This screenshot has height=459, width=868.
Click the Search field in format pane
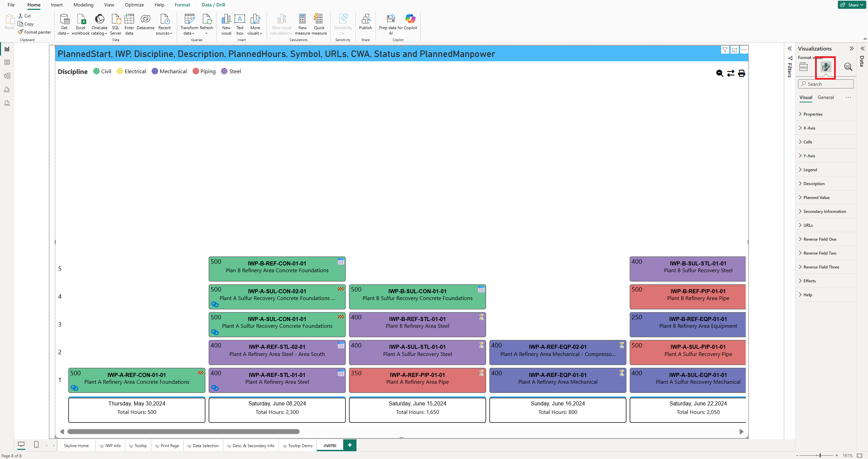point(826,84)
